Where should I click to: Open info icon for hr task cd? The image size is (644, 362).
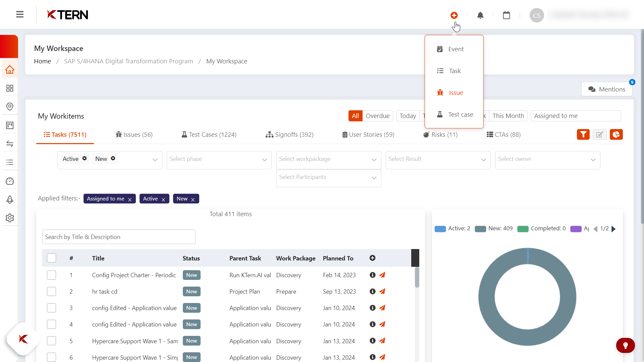372,291
